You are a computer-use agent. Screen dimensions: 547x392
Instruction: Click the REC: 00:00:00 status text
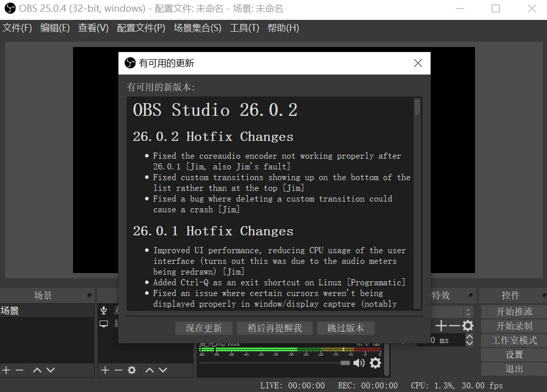click(368, 385)
